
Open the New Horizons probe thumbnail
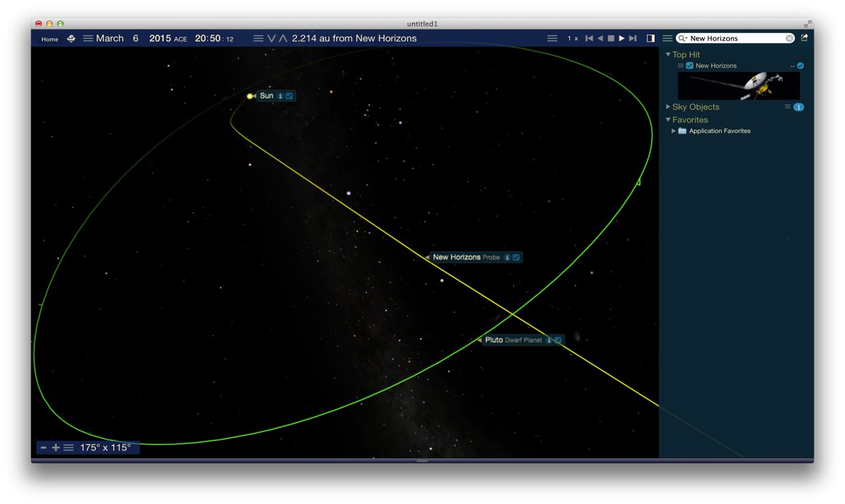[x=739, y=85]
